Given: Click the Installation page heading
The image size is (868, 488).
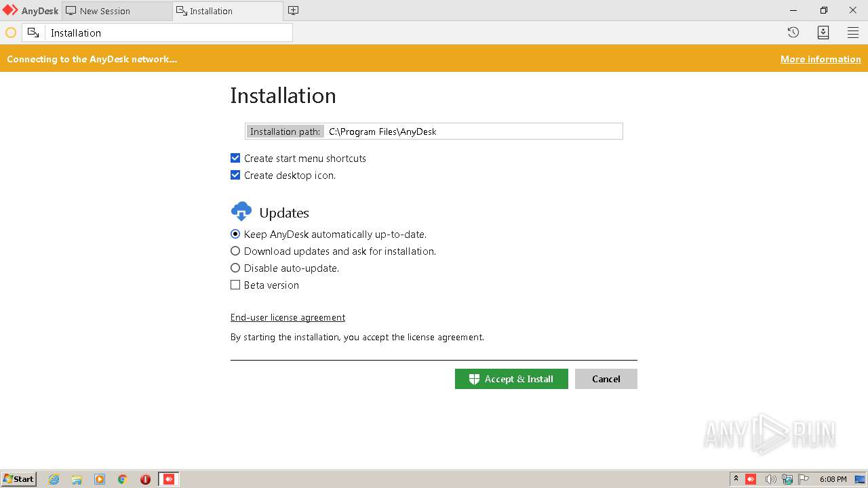Looking at the screenshot, I should 283,96.
